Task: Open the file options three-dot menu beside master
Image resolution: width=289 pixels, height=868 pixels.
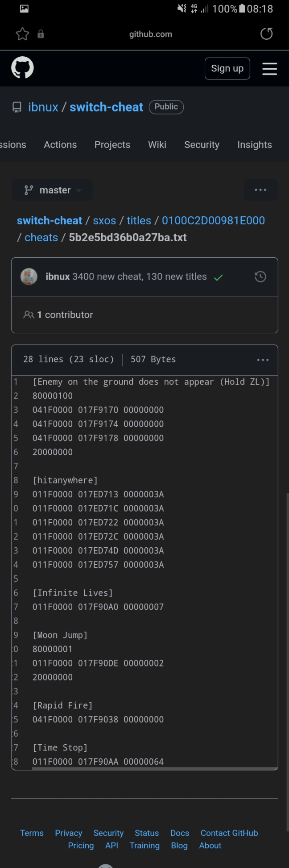Action: pyautogui.click(x=260, y=190)
